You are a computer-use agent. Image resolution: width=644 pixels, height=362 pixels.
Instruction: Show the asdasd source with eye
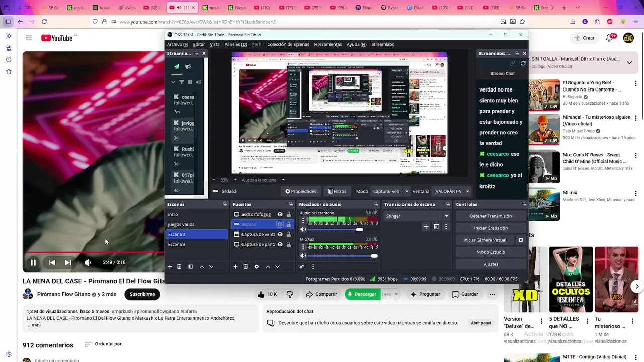coord(280,224)
